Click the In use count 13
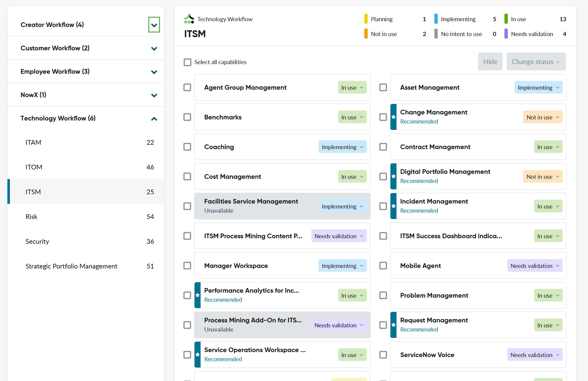Image resolution: width=588 pixels, height=381 pixels. point(563,19)
